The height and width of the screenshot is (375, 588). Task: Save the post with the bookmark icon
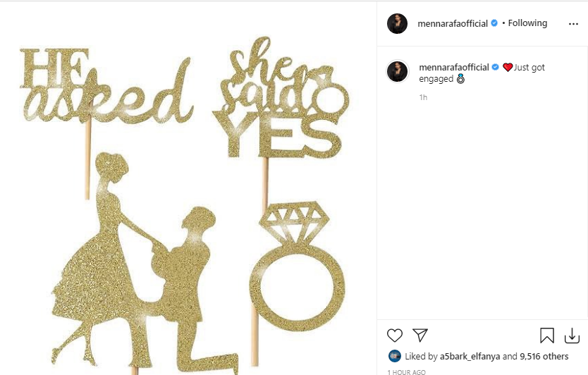point(547,335)
